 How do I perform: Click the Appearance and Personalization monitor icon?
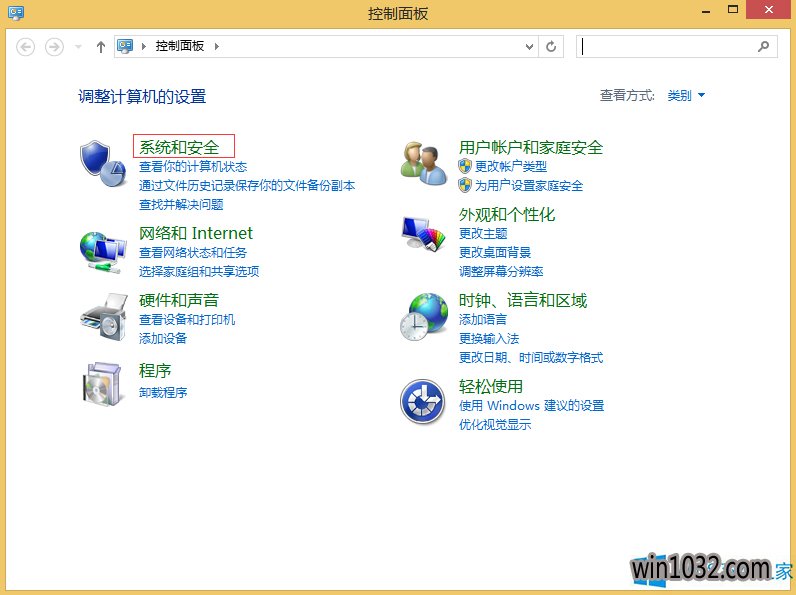coord(423,234)
